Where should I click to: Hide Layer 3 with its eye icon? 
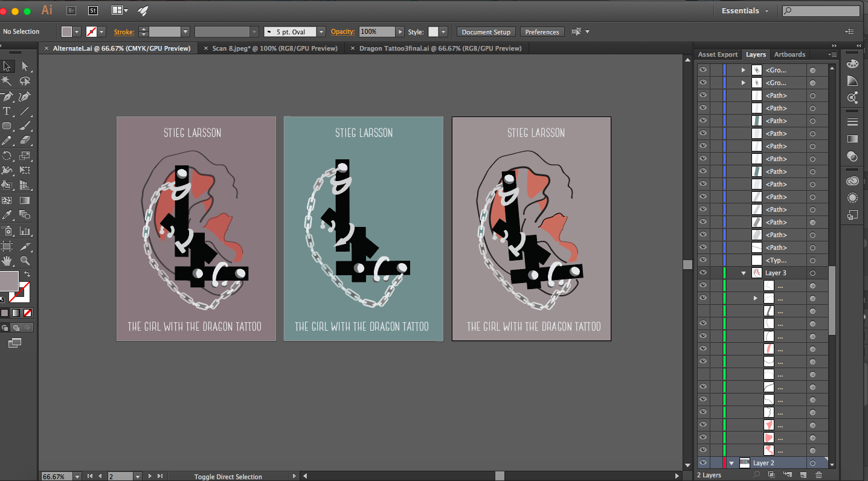pyautogui.click(x=702, y=273)
